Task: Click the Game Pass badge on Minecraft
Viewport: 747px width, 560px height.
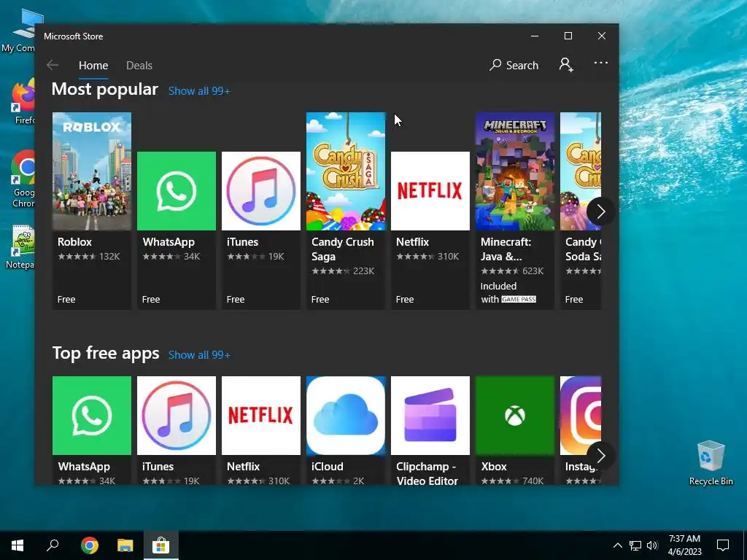Action: point(519,299)
